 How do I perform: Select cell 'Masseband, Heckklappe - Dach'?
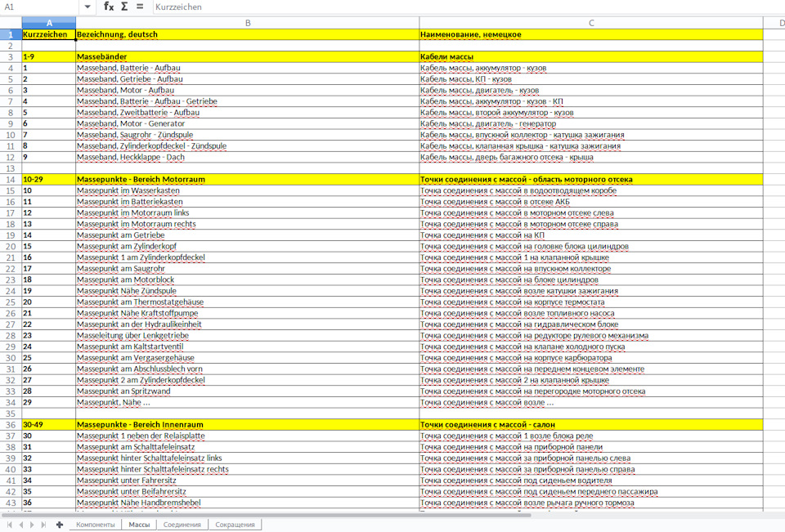coord(248,157)
